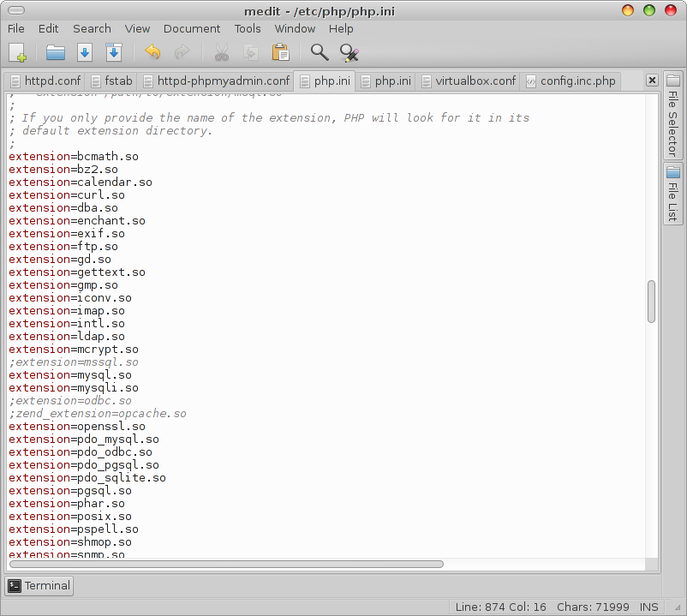This screenshot has height=616, width=687.
Task: Click the line extension=curl.so
Action: 67,195
